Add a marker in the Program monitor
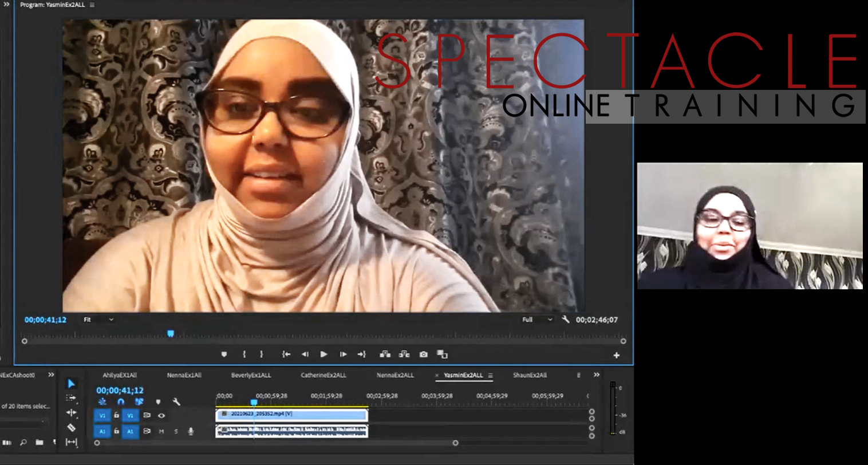 [224, 354]
